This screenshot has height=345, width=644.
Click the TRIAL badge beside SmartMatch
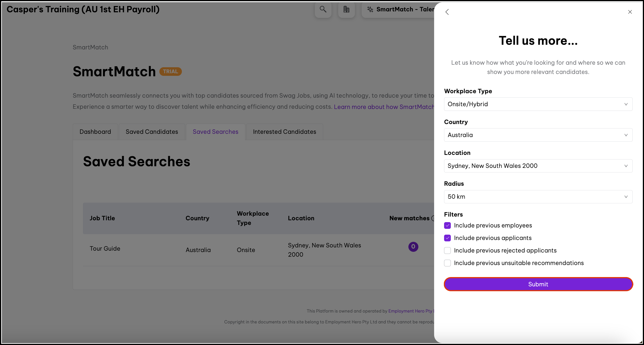tap(170, 72)
